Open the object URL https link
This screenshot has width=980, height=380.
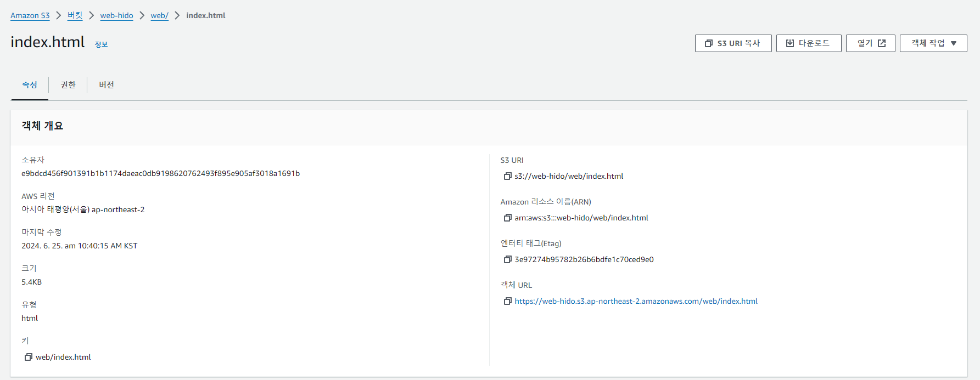pos(636,301)
